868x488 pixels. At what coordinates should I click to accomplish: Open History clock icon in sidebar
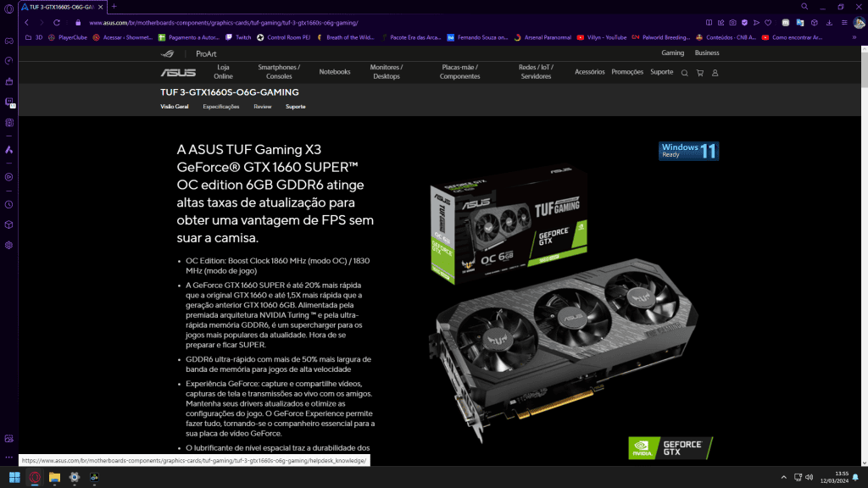coord(8,204)
